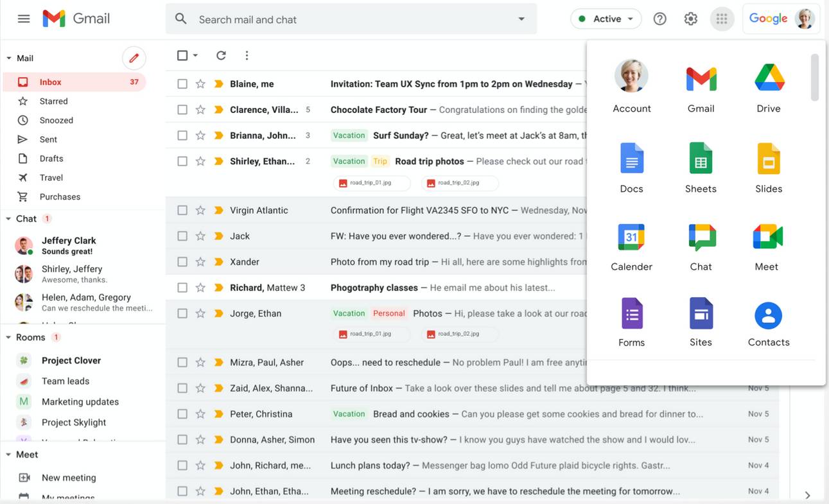
Task: Open the three-dot more options menu
Action: [247, 55]
